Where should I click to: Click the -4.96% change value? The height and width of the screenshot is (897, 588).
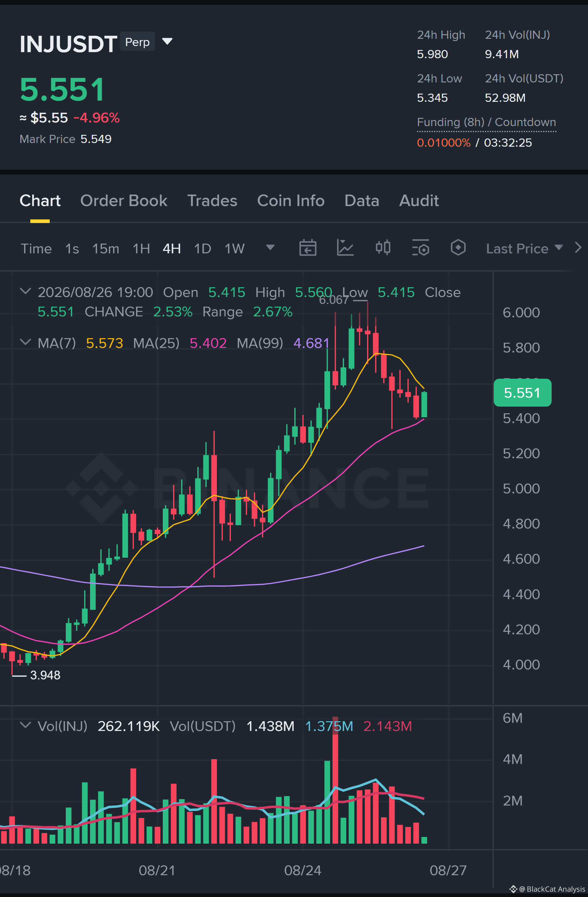click(96, 118)
